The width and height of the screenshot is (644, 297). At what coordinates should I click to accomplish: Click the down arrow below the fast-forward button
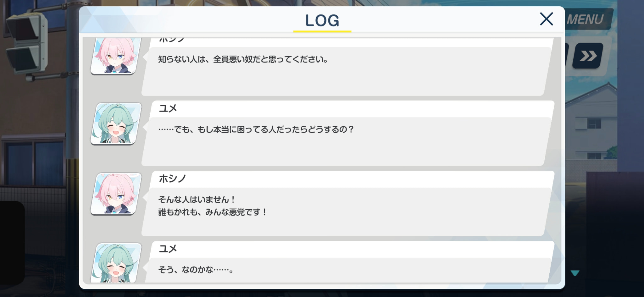[x=575, y=273]
